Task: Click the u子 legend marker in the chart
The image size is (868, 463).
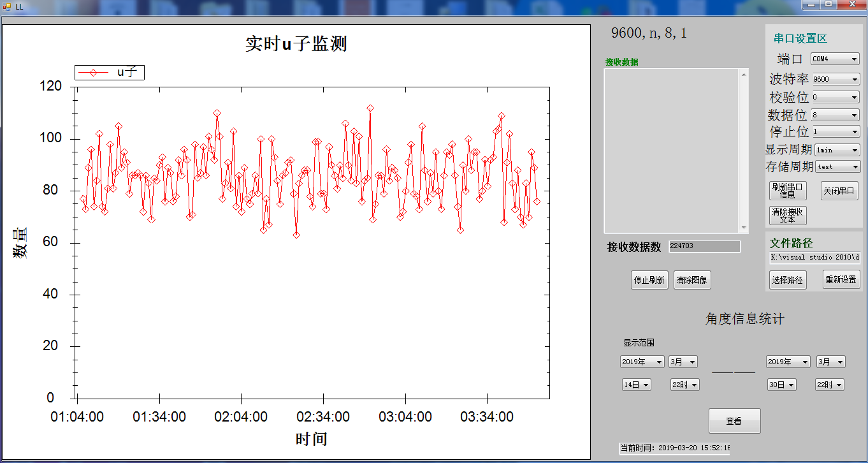Action: [x=93, y=73]
